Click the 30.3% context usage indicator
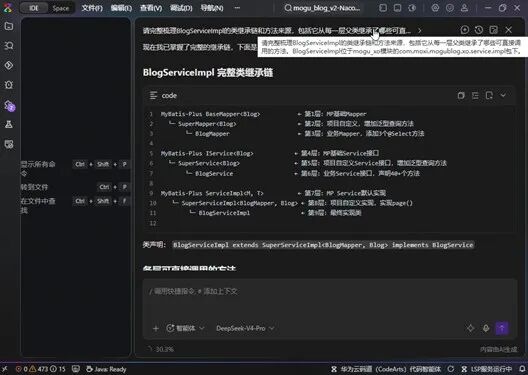This screenshot has height=375, width=528. pos(161,349)
